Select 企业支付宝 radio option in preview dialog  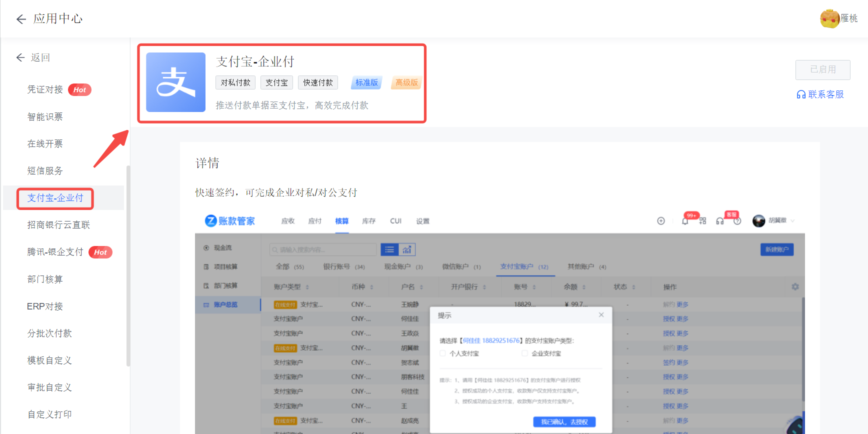pyautogui.click(x=524, y=353)
